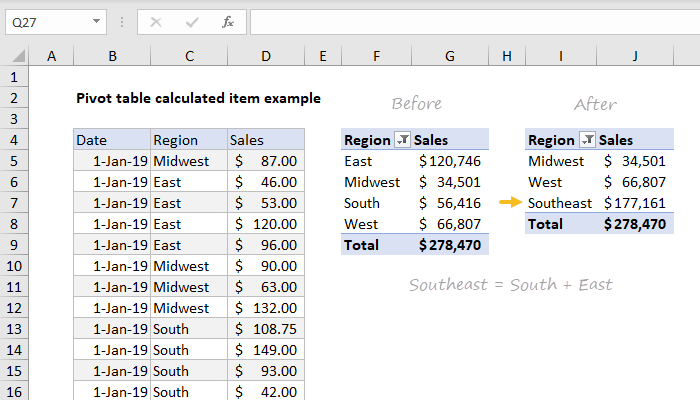The image size is (700, 400).
Task: Select row 1 header
Action: [x=14, y=77]
